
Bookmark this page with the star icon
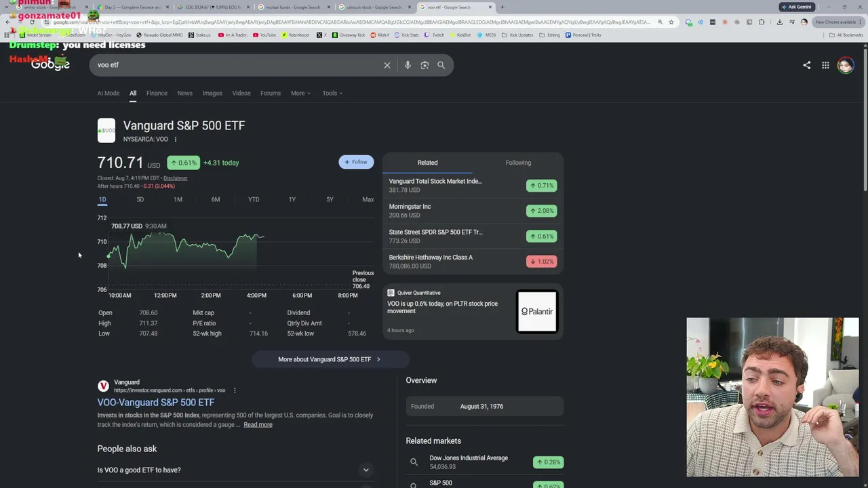(671, 22)
